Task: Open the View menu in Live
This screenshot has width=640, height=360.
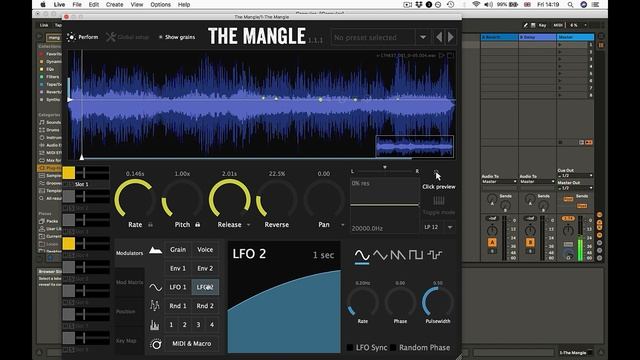Action: pos(137,4)
